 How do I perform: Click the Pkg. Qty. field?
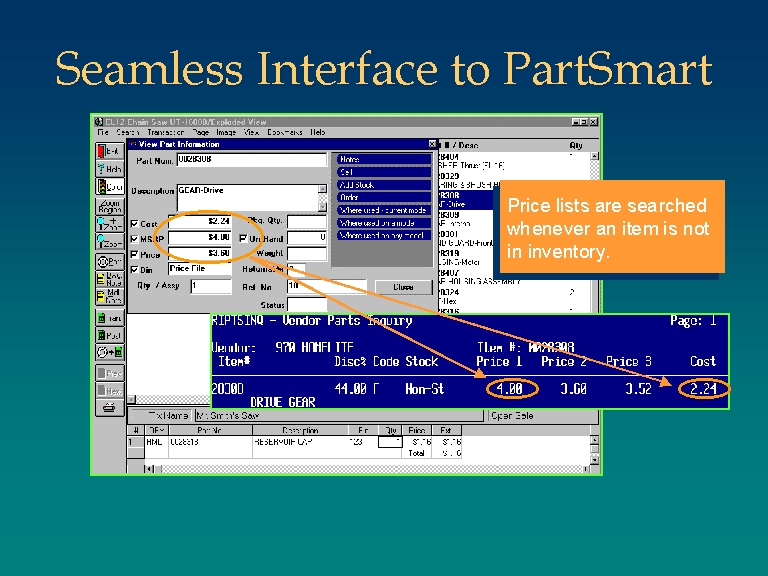pyautogui.click(x=307, y=222)
